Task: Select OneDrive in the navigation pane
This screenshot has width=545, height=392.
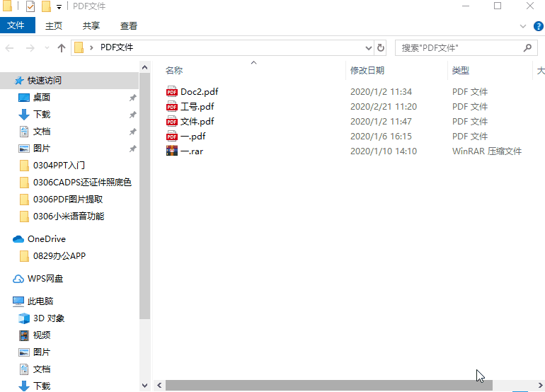Action: point(47,239)
